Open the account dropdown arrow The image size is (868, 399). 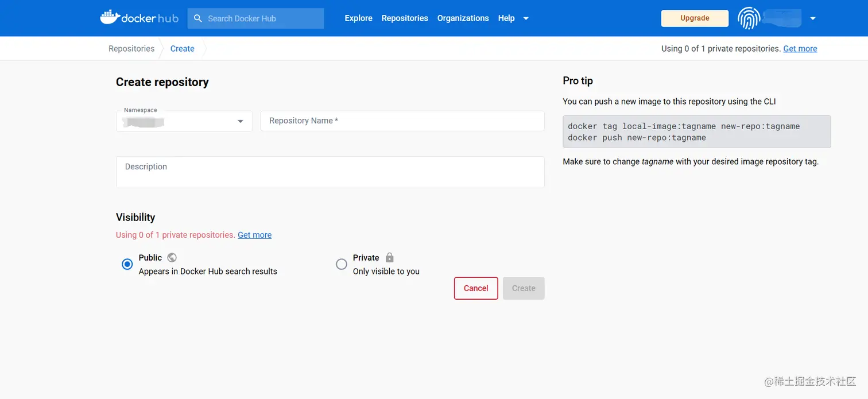point(813,18)
